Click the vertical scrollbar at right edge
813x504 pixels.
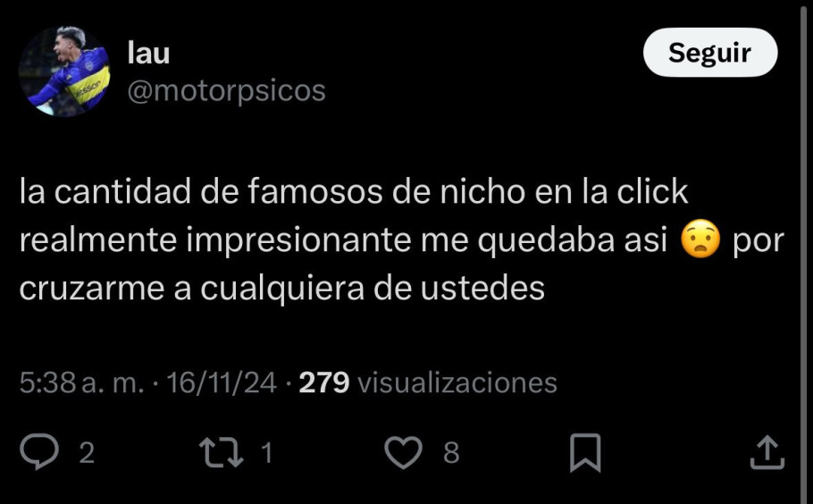(x=804, y=252)
